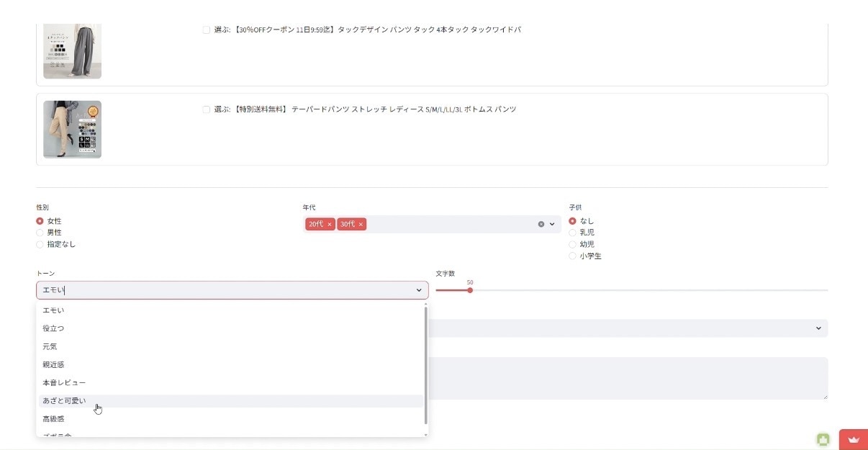Select 乳児 child option

573,233
